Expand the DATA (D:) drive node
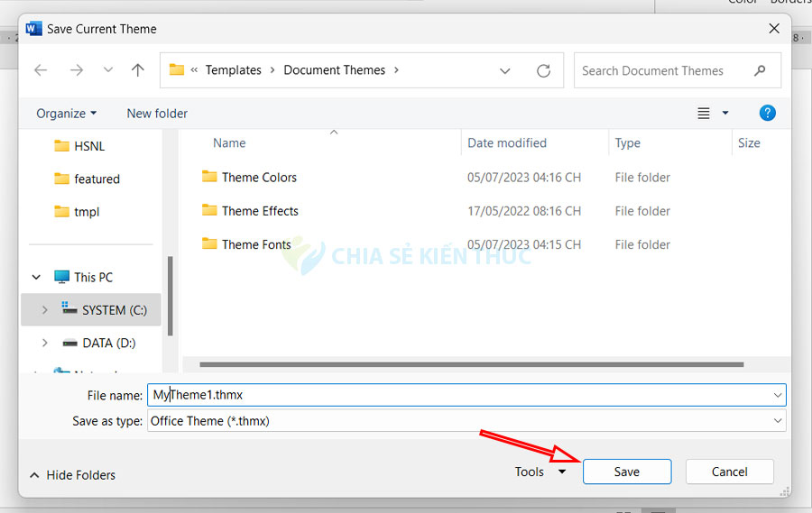 click(45, 344)
